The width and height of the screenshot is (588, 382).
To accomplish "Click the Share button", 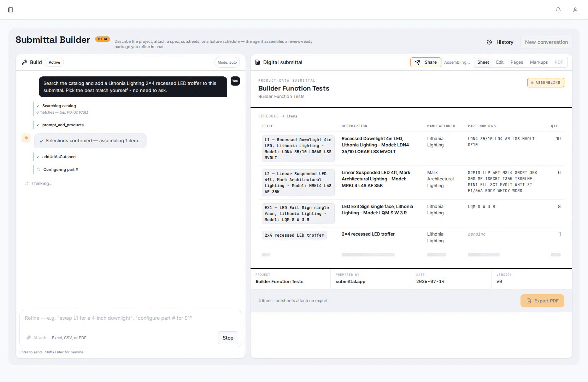I will 426,62.
